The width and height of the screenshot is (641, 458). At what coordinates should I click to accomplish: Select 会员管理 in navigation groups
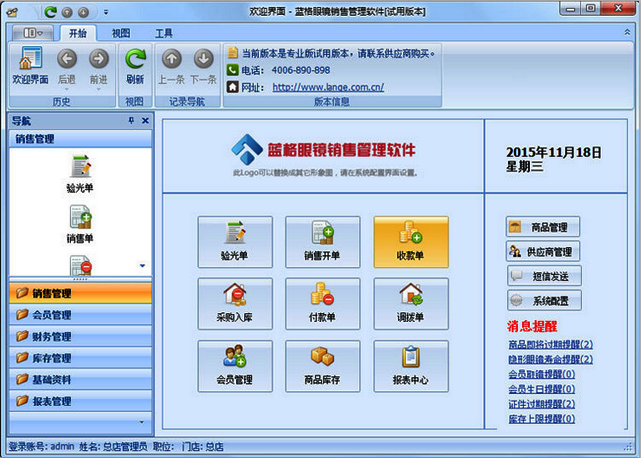pos(81,315)
